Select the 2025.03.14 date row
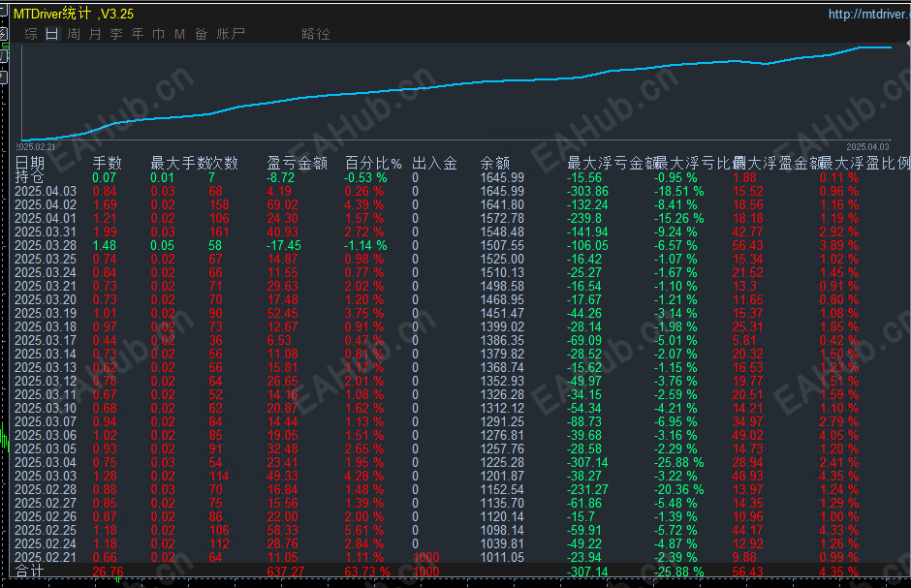This screenshot has width=911, height=588. click(x=46, y=355)
